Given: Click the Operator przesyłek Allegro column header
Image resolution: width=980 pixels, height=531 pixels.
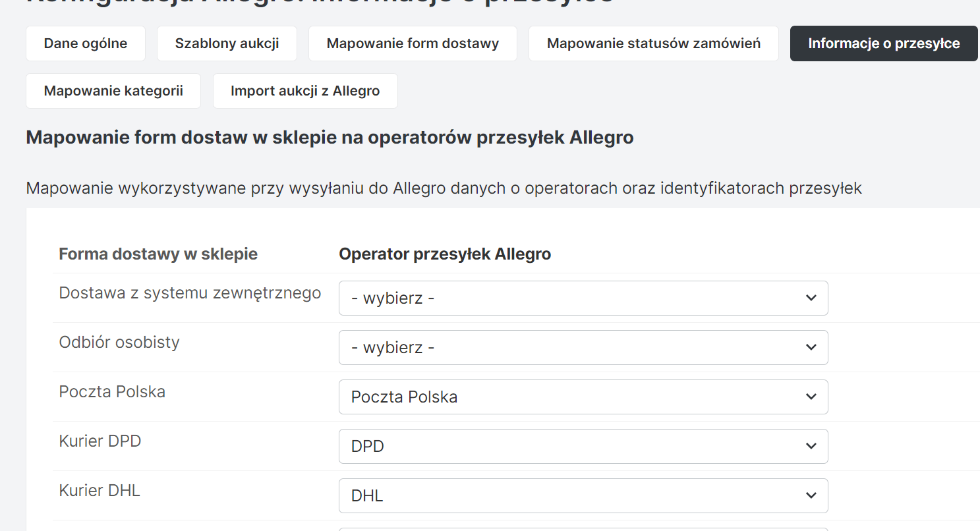Looking at the screenshot, I should (x=445, y=254).
